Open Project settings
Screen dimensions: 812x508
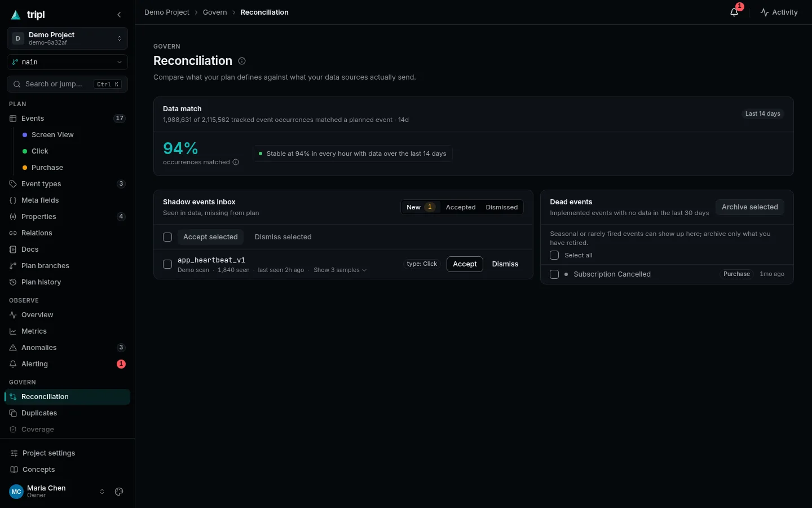coord(67,453)
